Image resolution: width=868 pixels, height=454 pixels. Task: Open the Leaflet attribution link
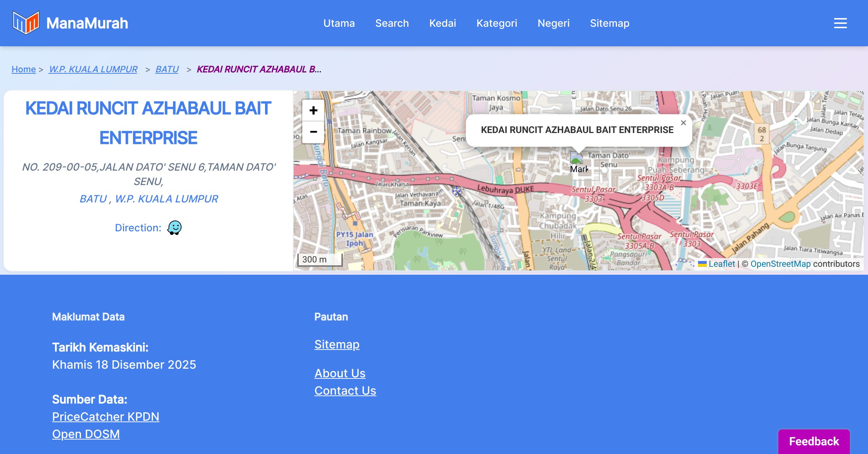pos(722,264)
